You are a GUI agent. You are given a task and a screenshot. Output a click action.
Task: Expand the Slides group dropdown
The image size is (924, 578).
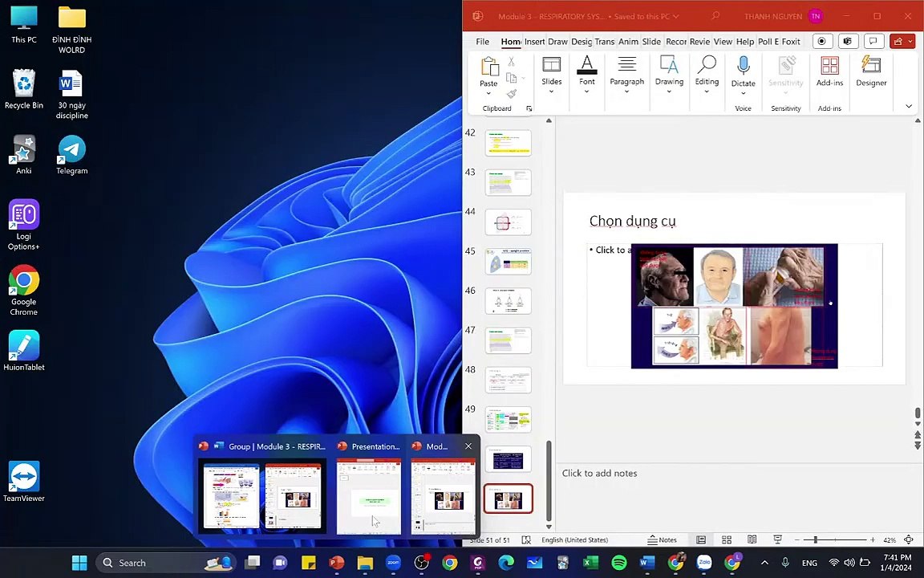tap(552, 92)
